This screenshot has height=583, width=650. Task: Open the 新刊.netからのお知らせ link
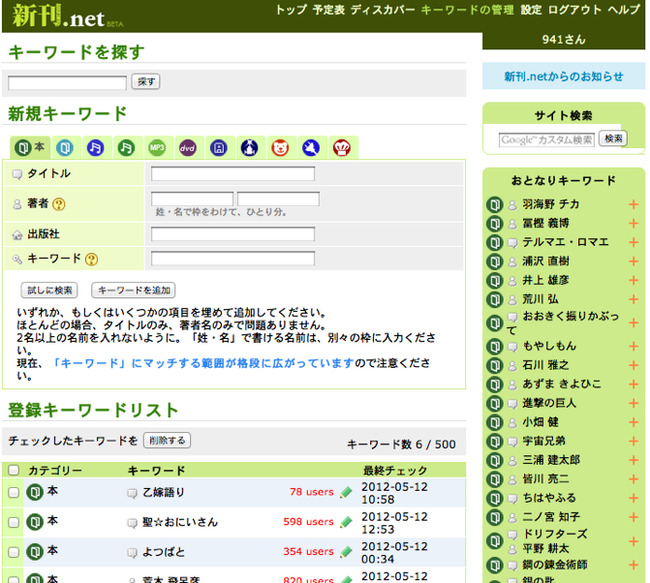(x=564, y=76)
